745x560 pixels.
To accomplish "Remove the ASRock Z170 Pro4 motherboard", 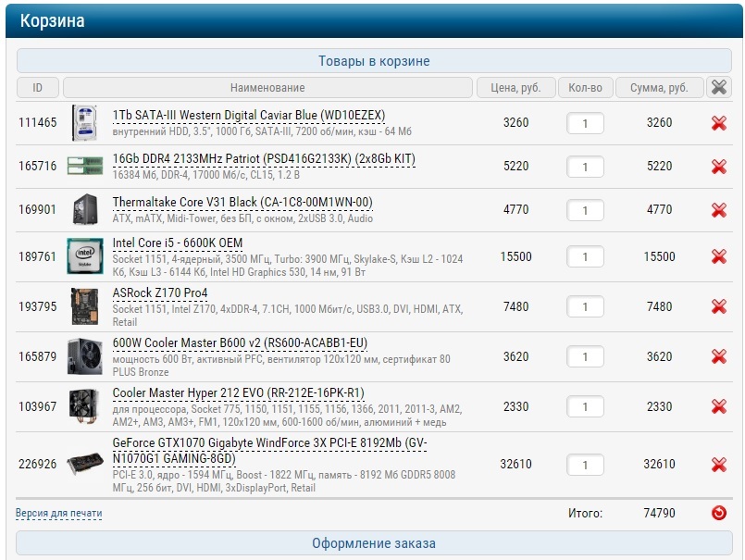I will [x=718, y=307].
